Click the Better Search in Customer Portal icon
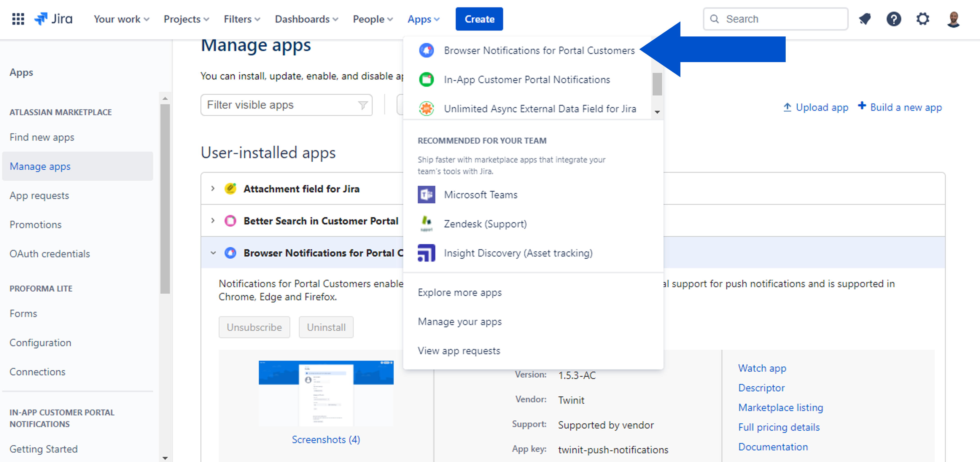The image size is (980, 462). point(231,221)
